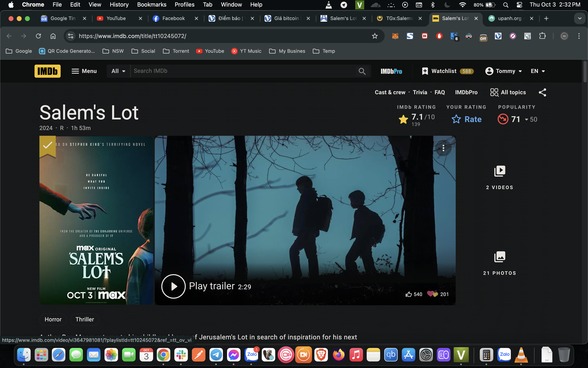Open the EN language dropdown
This screenshot has width=588, height=368.
pyautogui.click(x=538, y=71)
